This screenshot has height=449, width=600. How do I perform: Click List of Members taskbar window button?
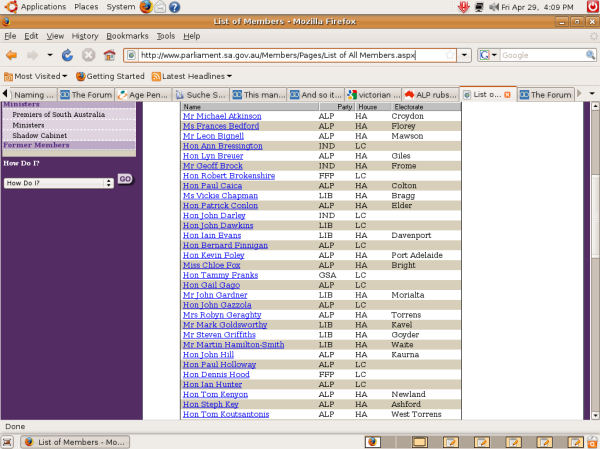[x=75, y=442]
